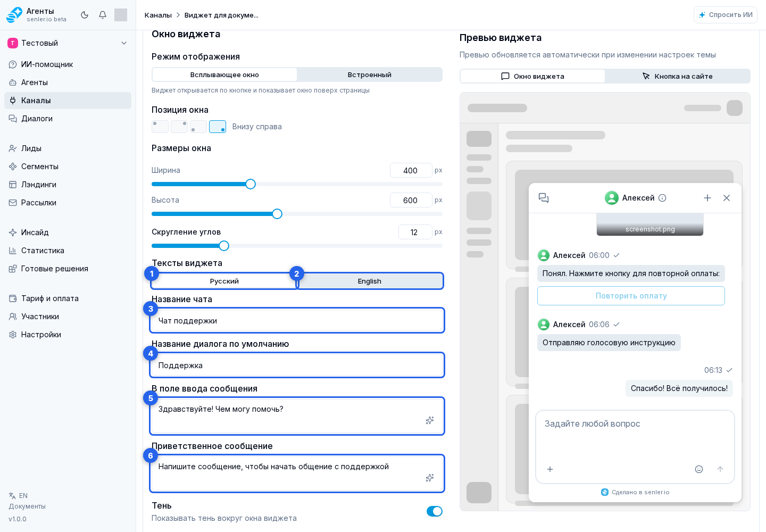Set window position to top left
This screenshot has width=766, height=532.
pos(160,127)
